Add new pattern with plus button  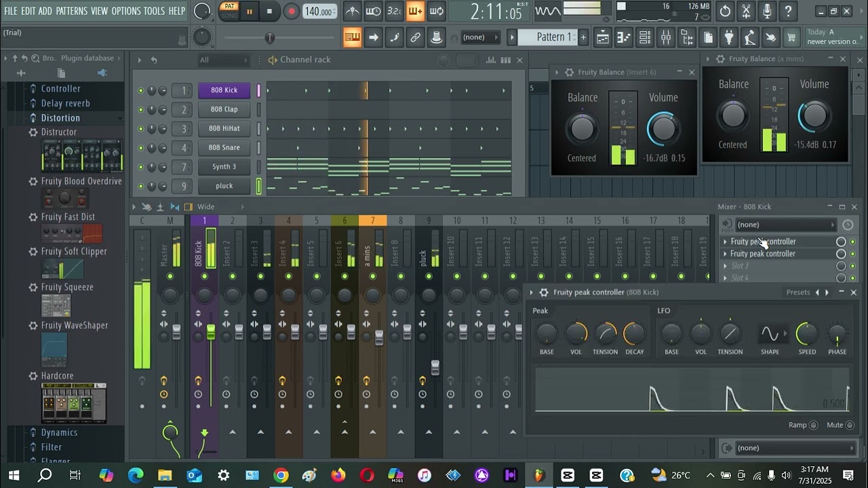tap(583, 37)
